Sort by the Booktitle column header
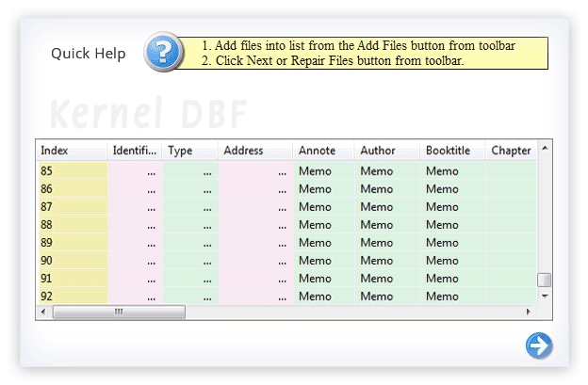The image size is (588, 385). pos(452,151)
